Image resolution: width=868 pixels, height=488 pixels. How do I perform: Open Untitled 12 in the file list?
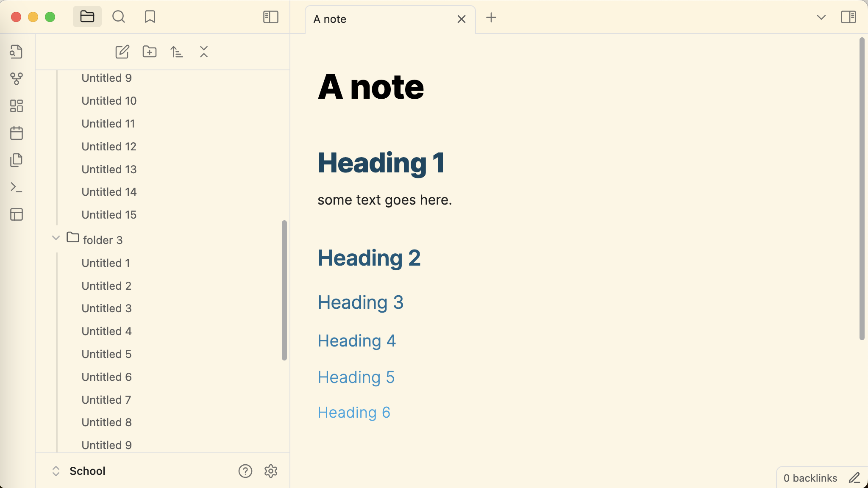pyautogui.click(x=109, y=147)
